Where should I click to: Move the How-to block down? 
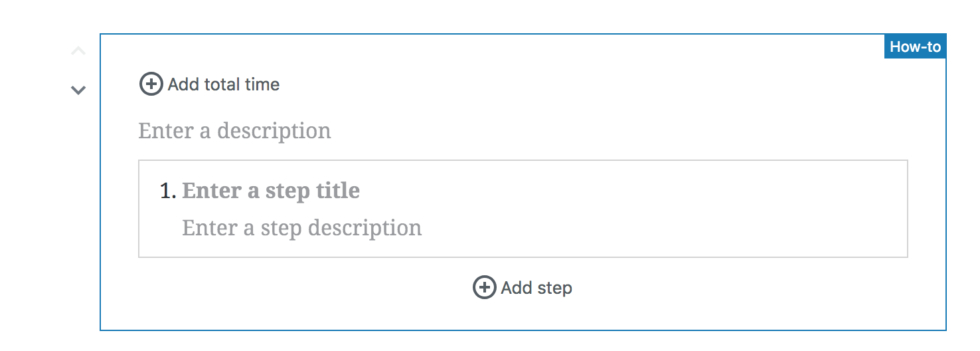click(x=78, y=90)
